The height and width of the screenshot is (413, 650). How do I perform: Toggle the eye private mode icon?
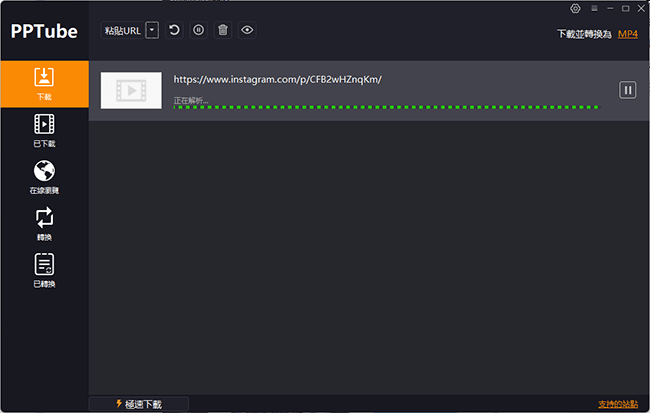coord(247,30)
